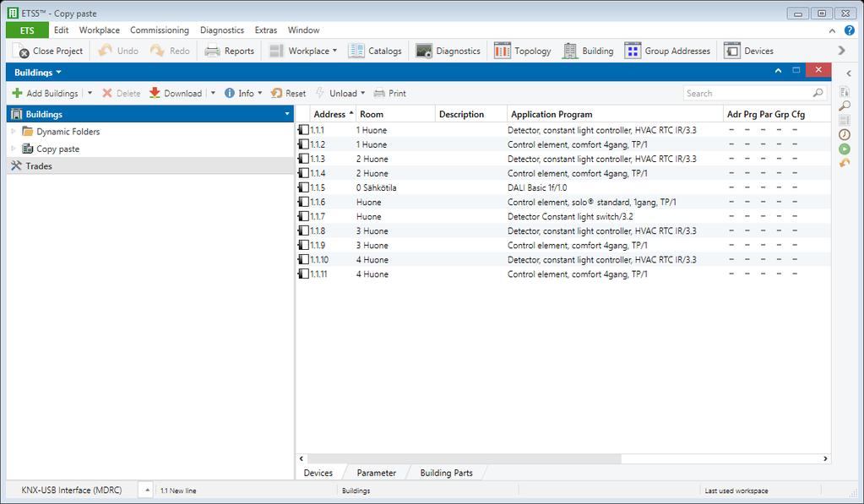This screenshot has width=864, height=504.
Task: Click the red Delete cross icon
Action: pyautogui.click(x=107, y=93)
